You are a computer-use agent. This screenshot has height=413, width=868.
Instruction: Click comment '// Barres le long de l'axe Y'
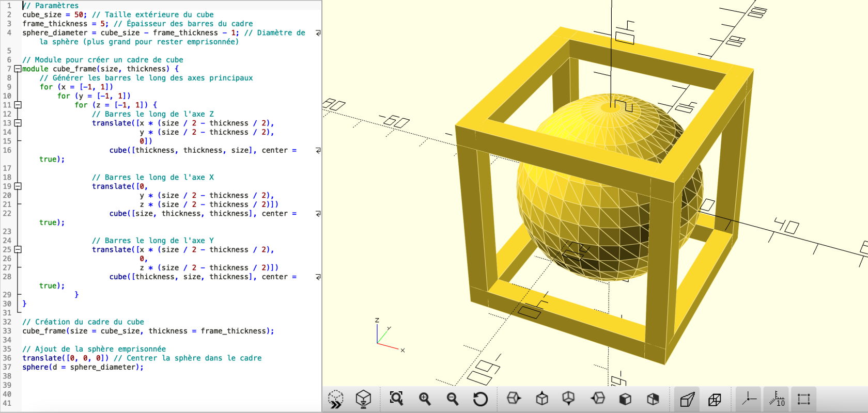[x=153, y=241]
